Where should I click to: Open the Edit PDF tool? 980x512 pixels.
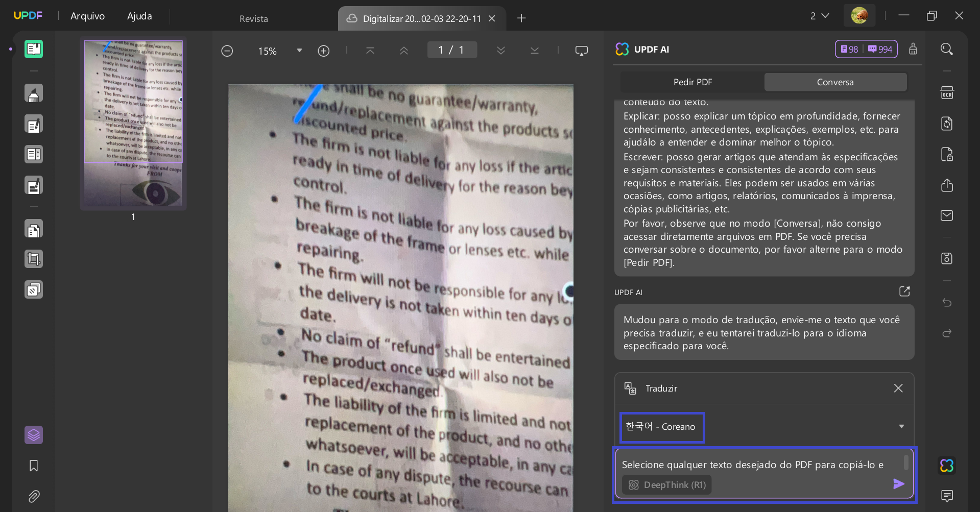pos(34,124)
